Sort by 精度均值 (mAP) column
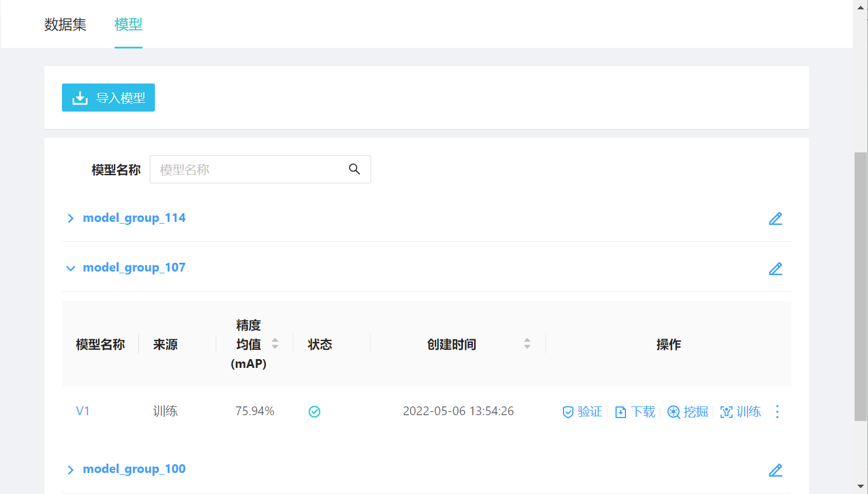Screen dimensions: 868x494 (275, 344)
